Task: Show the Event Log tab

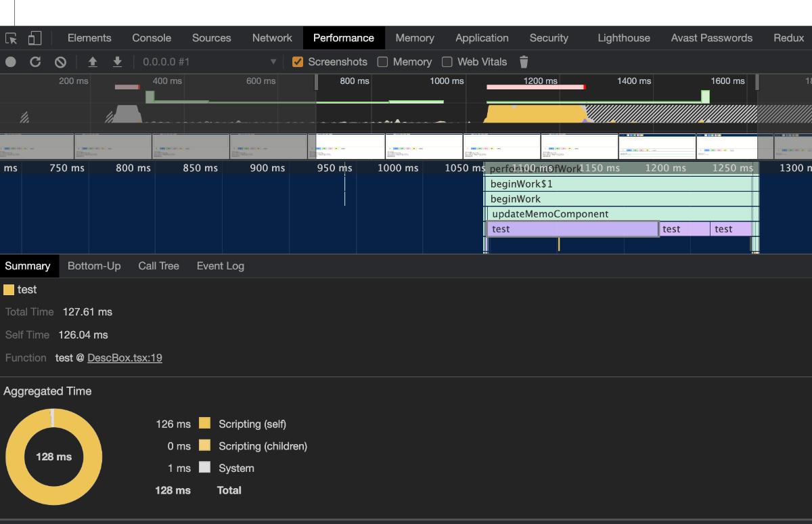Action: (221, 266)
